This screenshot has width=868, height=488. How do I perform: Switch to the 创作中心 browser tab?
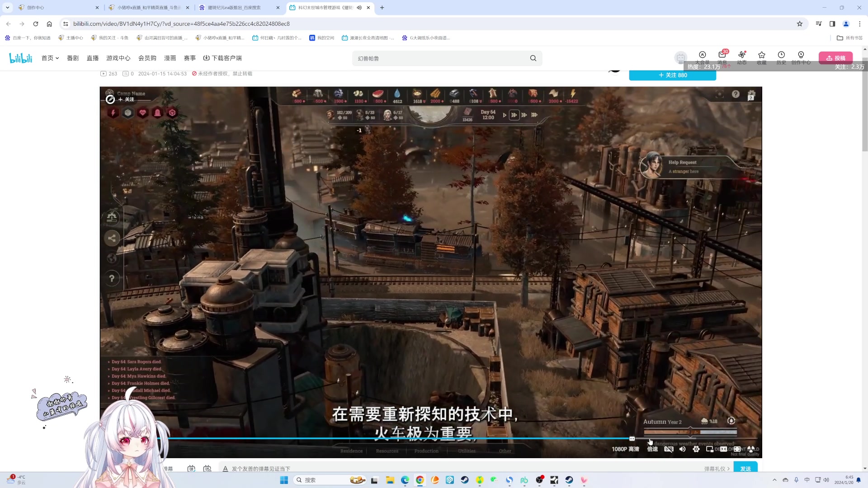59,8
